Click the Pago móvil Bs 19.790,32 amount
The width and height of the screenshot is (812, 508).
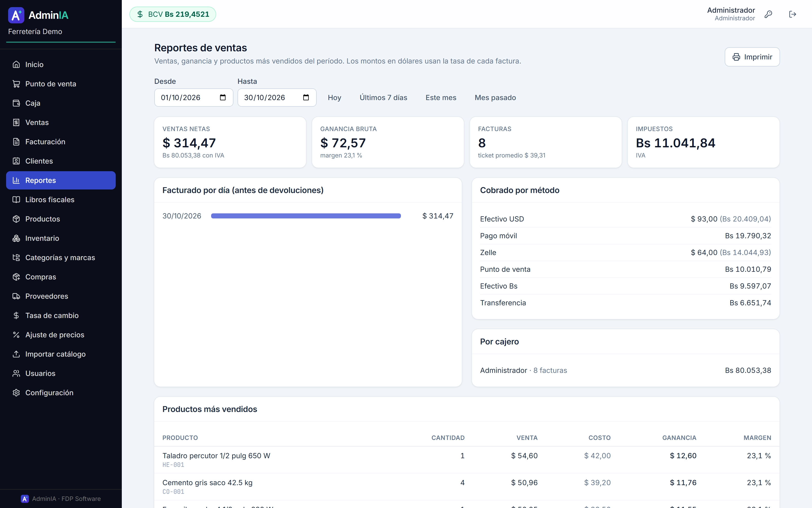tap(748, 236)
